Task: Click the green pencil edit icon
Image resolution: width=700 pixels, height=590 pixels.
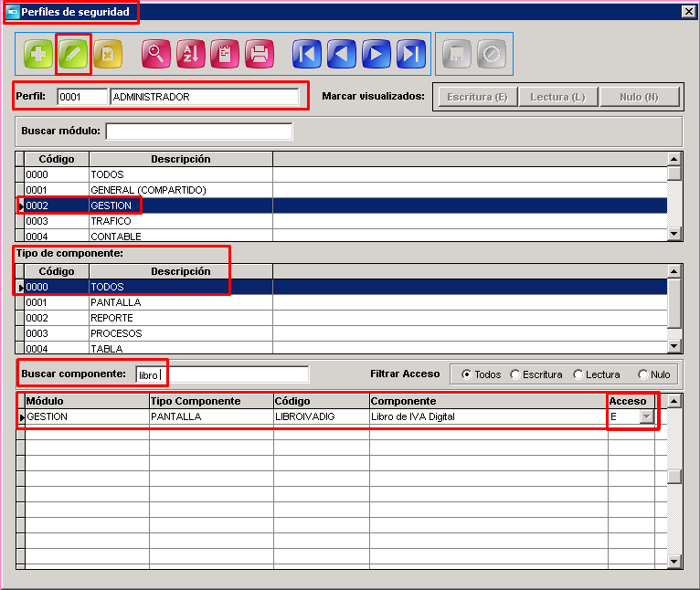Action: click(x=73, y=54)
